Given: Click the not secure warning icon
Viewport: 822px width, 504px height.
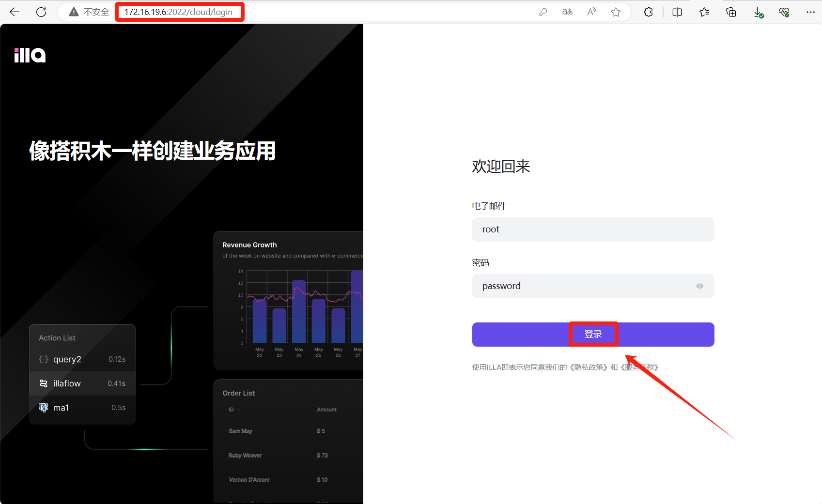Looking at the screenshot, I should click(x=74, y=12).
